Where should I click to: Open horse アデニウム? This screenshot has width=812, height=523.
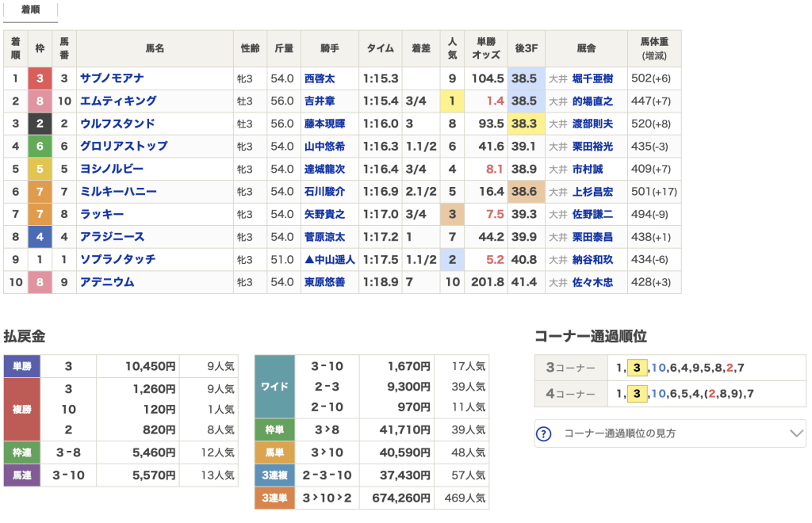(x=107, y=282)
